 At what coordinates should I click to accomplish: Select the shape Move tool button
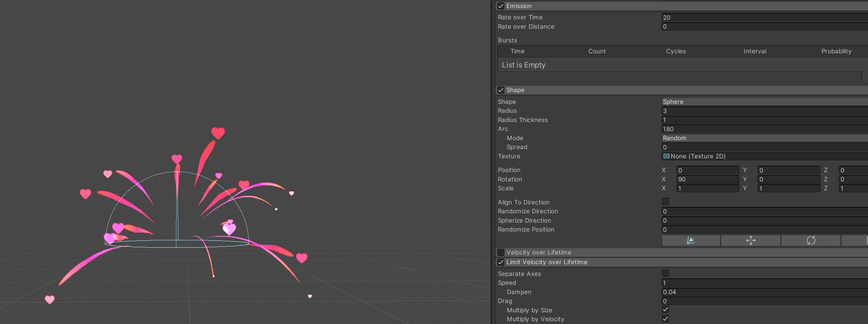[751, 241]
